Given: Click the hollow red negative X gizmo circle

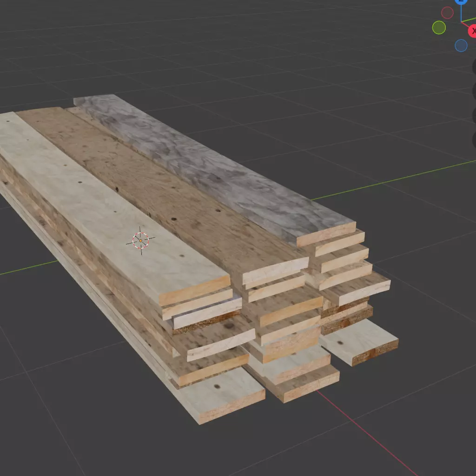Looking at the screenshot, I should coord(447,13).
